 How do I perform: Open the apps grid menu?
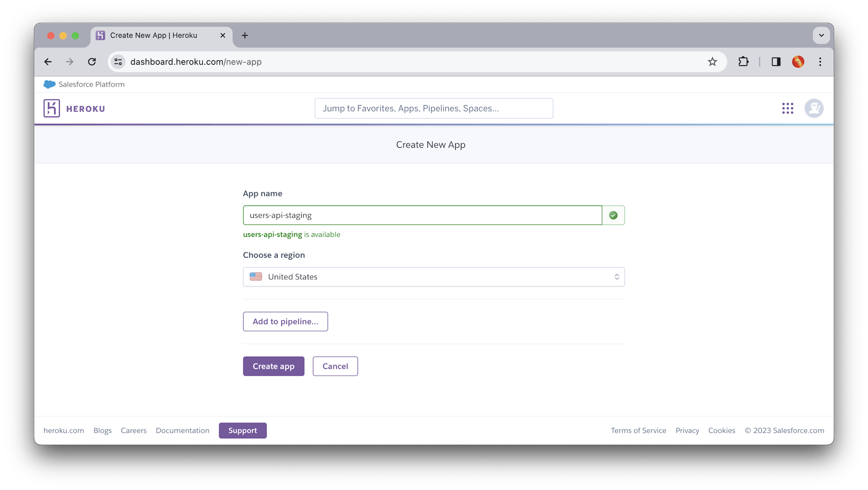pos(788,108)
